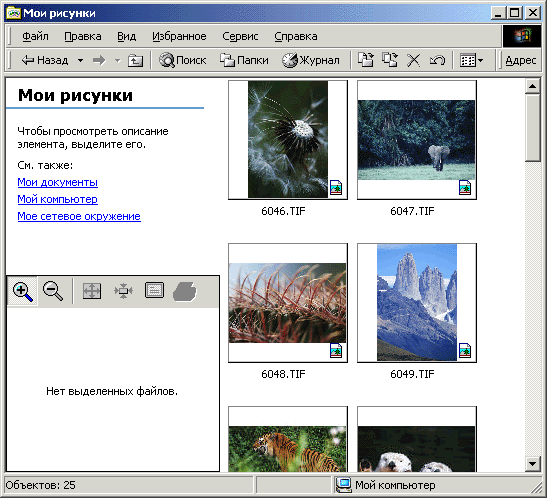Screen dimensions: 547x498
Task: Follow the Мое сетевое окружение link
Action: point(79,216)
